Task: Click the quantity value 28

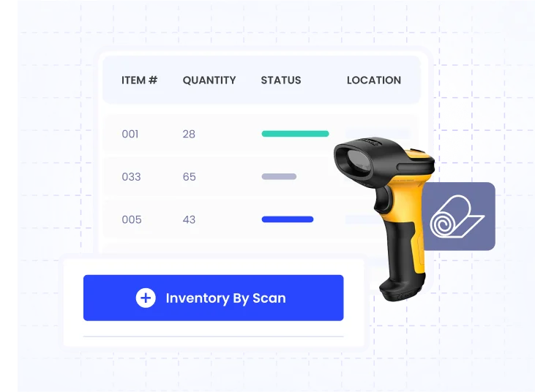Action: [x=189, y=135]
